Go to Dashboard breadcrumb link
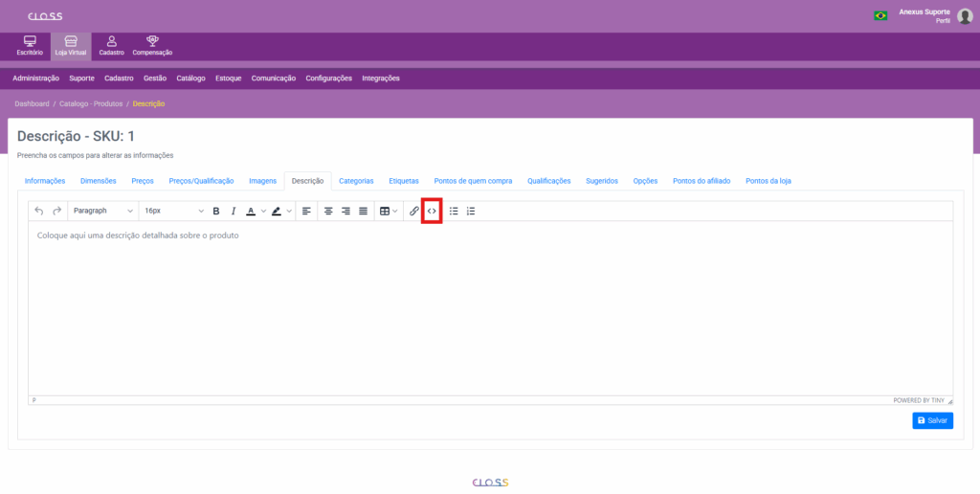This screenshot has width=980, height=494. 32,103
